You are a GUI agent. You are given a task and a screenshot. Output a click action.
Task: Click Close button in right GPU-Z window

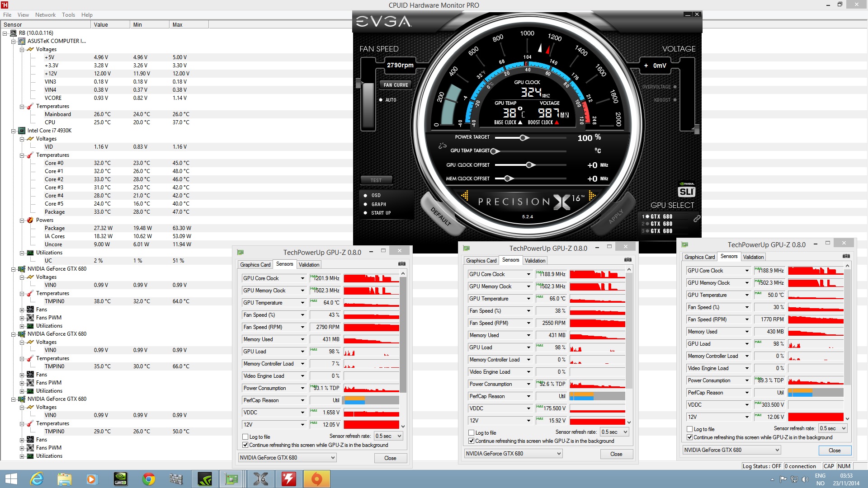coord(835,450)
